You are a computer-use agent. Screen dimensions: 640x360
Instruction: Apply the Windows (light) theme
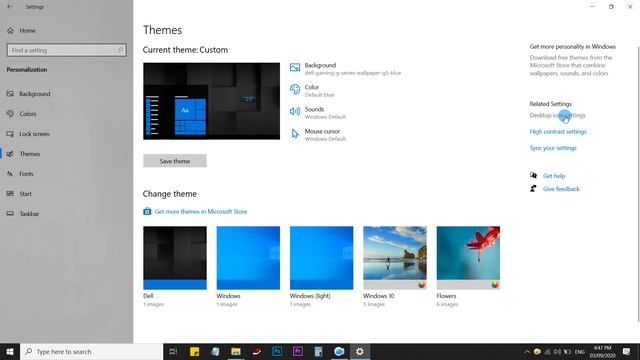[322, 258]
